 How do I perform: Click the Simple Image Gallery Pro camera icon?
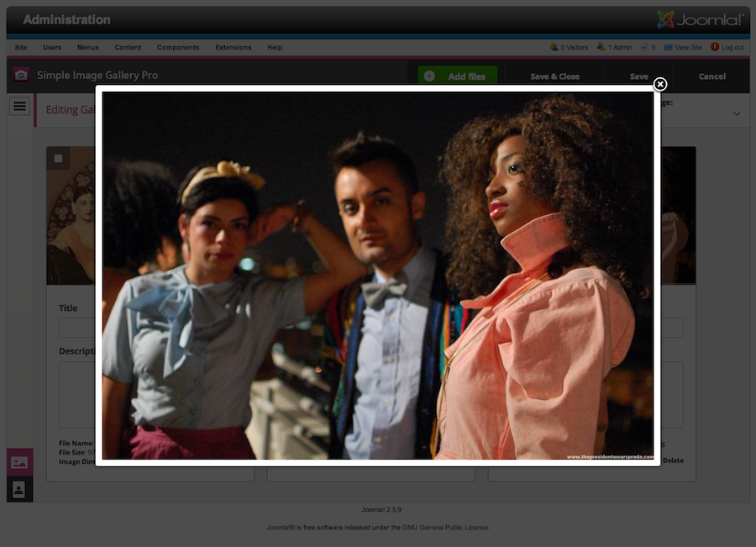[21, 75]
